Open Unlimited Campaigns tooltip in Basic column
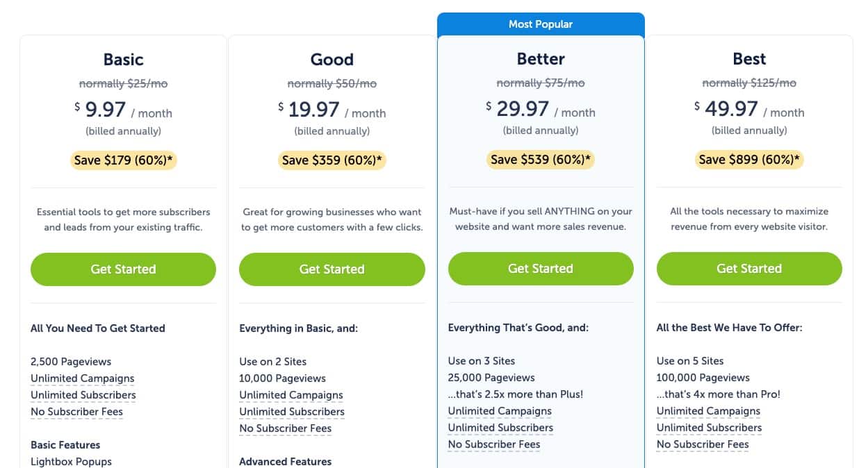The image size is (868, 468). click(x=83, y=378)
